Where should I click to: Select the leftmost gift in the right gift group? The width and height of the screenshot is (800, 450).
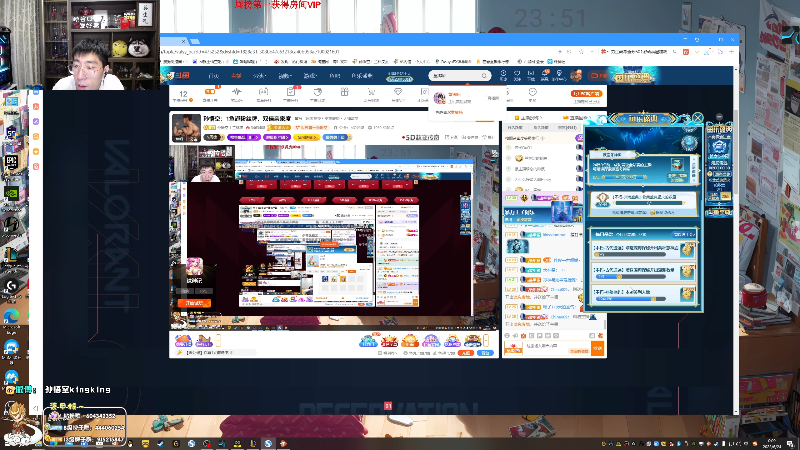(x=368, y=340)
